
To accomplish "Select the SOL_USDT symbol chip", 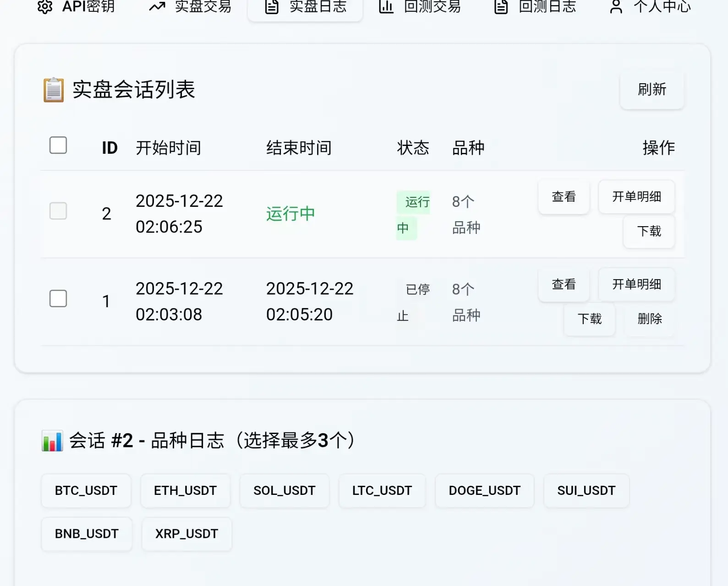I will click(x=285, y=491).
